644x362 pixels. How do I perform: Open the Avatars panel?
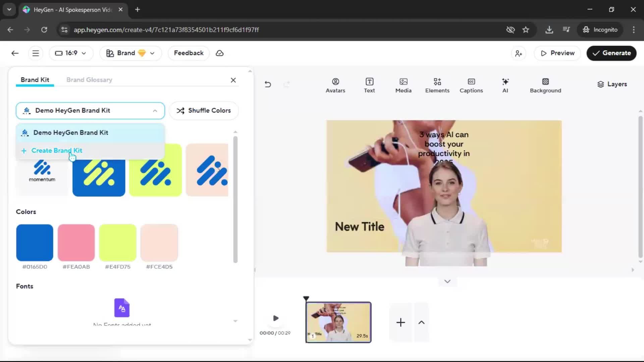(x=335, y=85)
